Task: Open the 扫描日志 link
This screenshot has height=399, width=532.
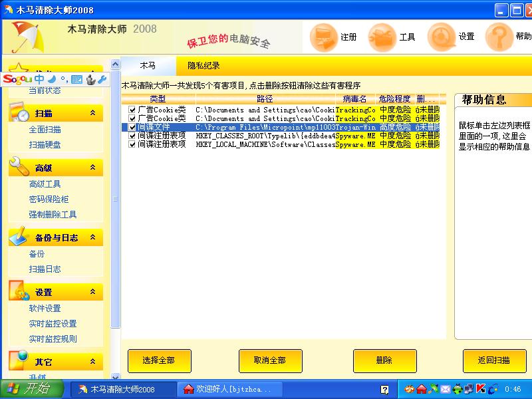Action: pyautogui.click(x=45, y=269)
